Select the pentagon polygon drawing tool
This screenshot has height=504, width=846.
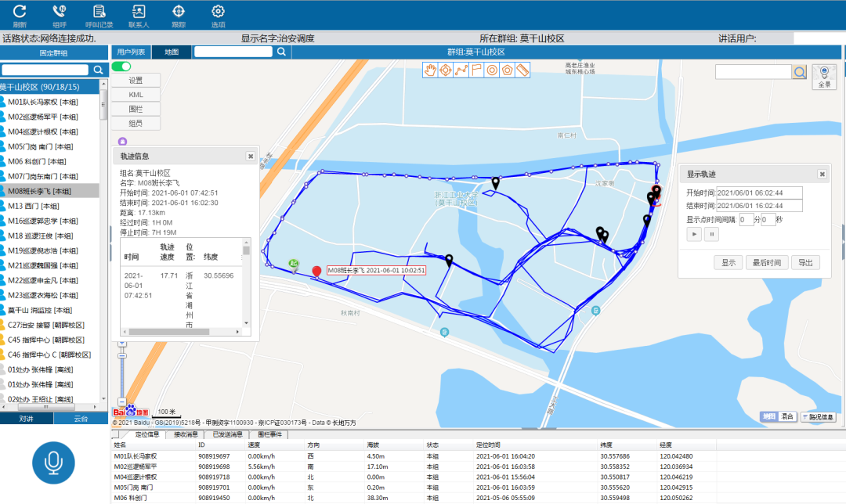[x=508, y=70]
